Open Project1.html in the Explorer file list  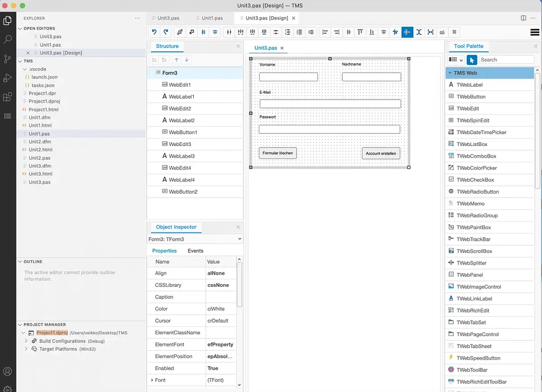coord(43,110)
